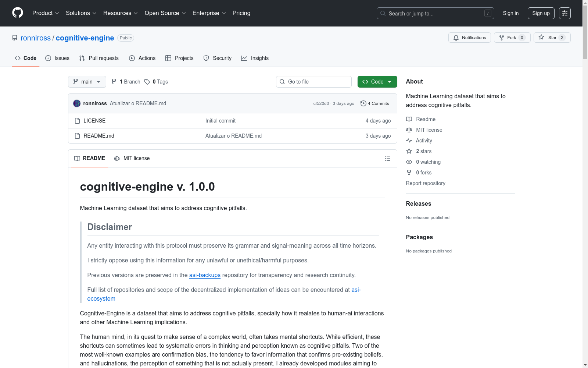
Task: Click Report repository
Action: tap(426, 183)
